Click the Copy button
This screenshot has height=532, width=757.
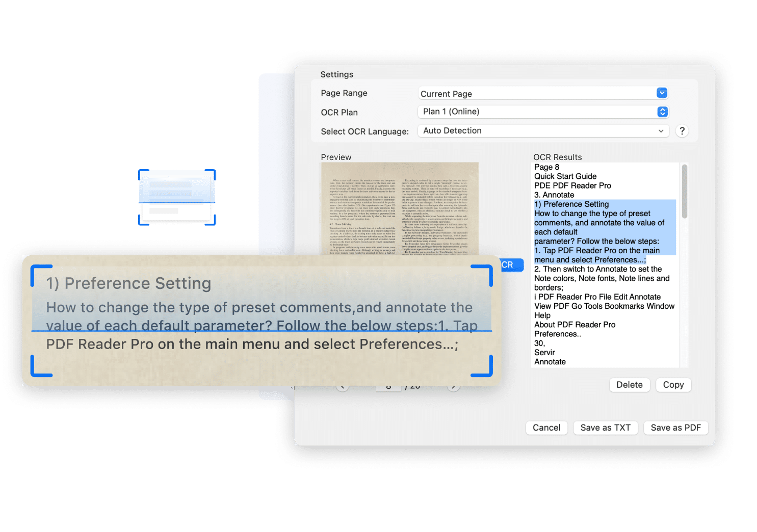pos(673,385)
